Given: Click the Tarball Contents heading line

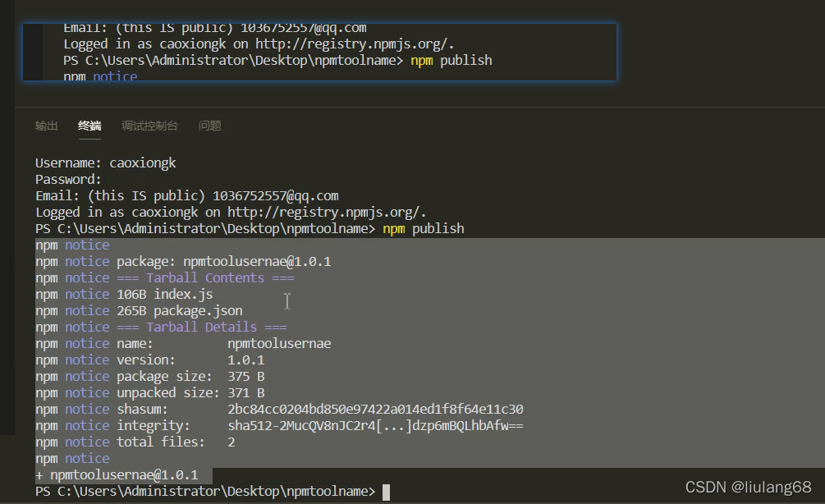Looking at the screenshot, I should [165, 277].
